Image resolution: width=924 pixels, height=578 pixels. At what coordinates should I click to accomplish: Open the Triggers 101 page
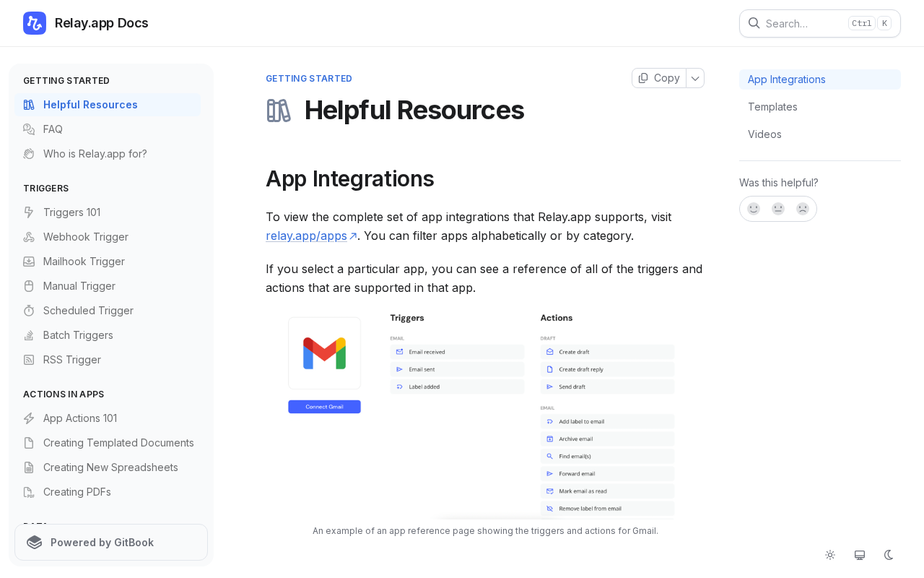tap(108, 212)
